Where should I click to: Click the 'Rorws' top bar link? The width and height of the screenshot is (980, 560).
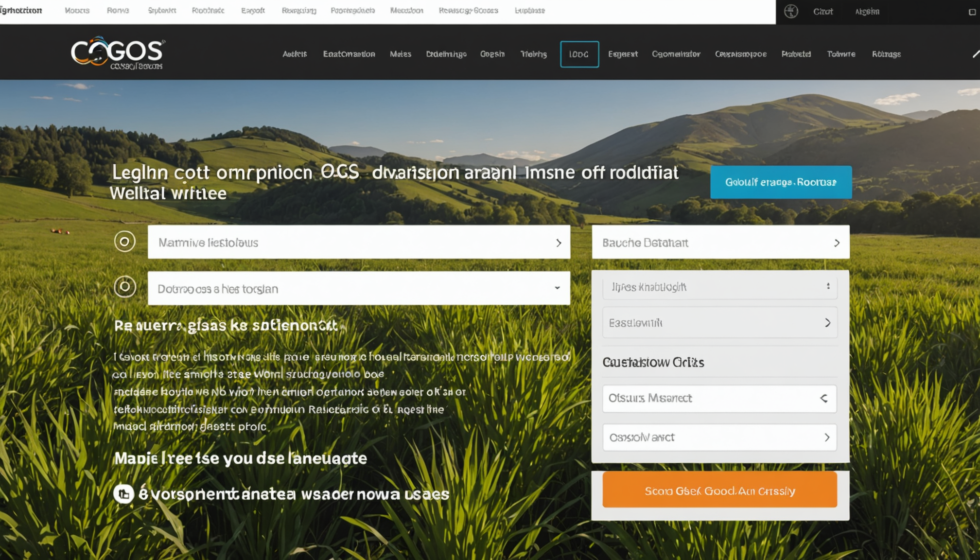click(x=118, y=10)
